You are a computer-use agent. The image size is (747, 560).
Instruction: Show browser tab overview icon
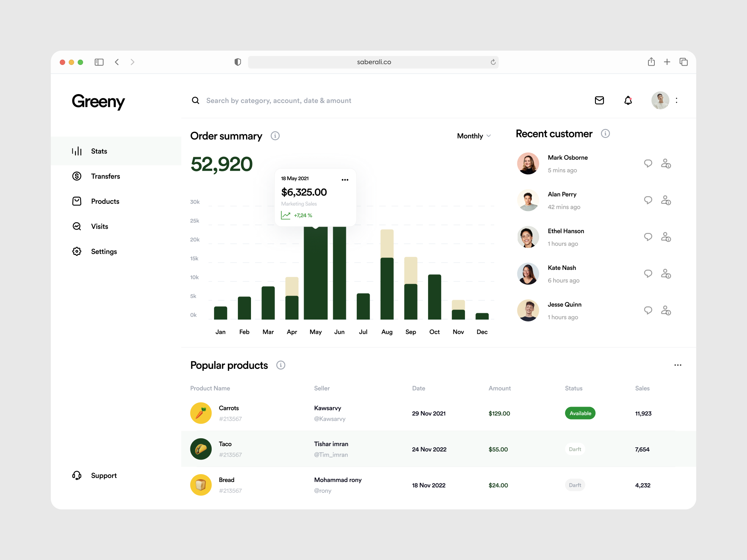pos(684,62)
